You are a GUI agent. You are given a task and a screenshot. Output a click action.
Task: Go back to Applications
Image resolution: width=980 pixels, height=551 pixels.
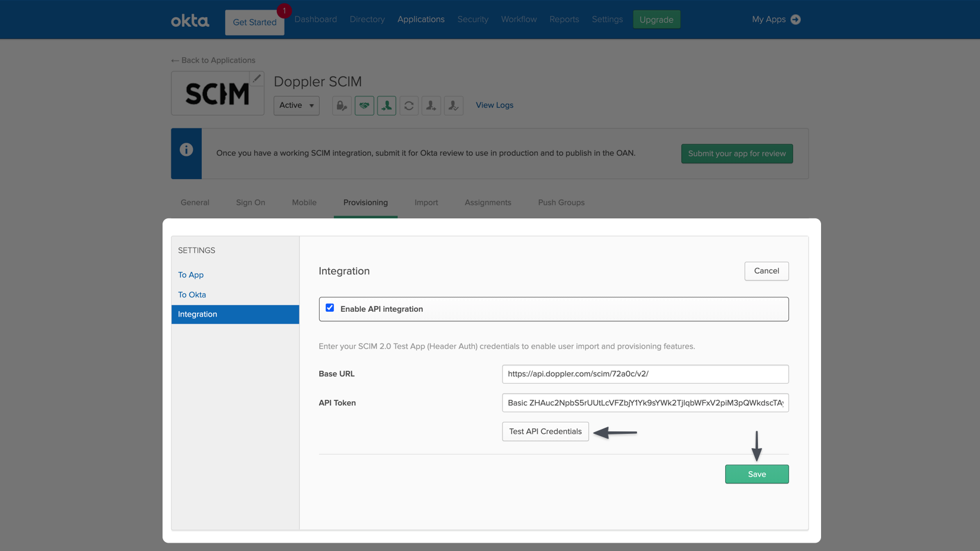click(213, 60)
